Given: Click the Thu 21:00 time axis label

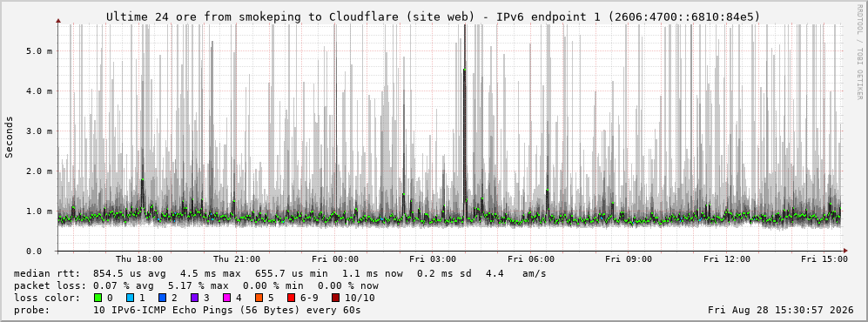Looking at the screenshot, I should click(x=237, y=259).
